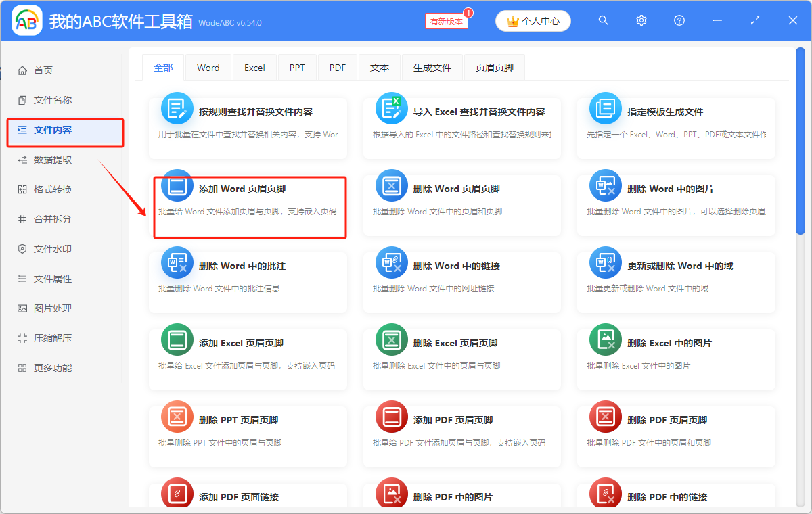Open the help question mark icon
The image size is (812, 514).
679,21
